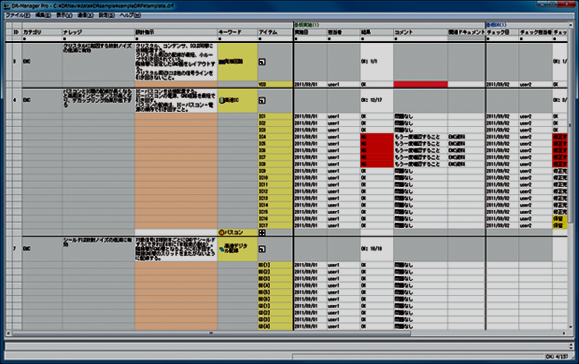The image size is (579, 364).
Task: Click the 設計指示 column header
Action: (x=176, y=32)
